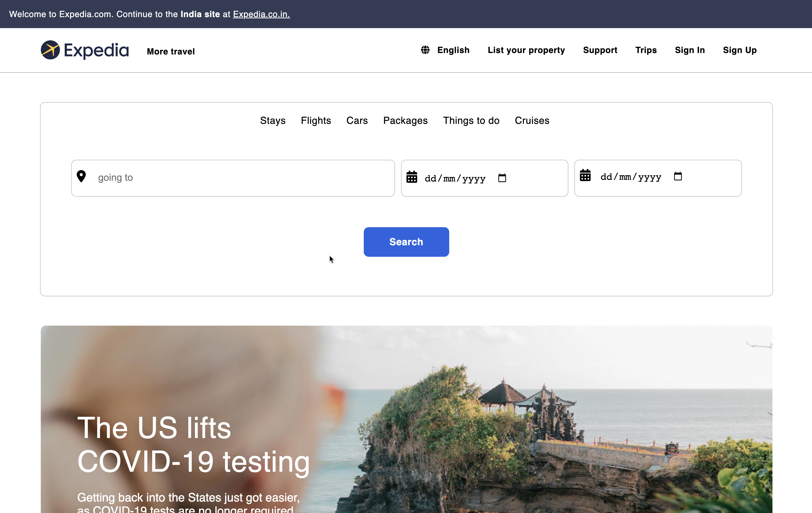
Task: Open the check-in date picker icon
Action: [502, 178]
